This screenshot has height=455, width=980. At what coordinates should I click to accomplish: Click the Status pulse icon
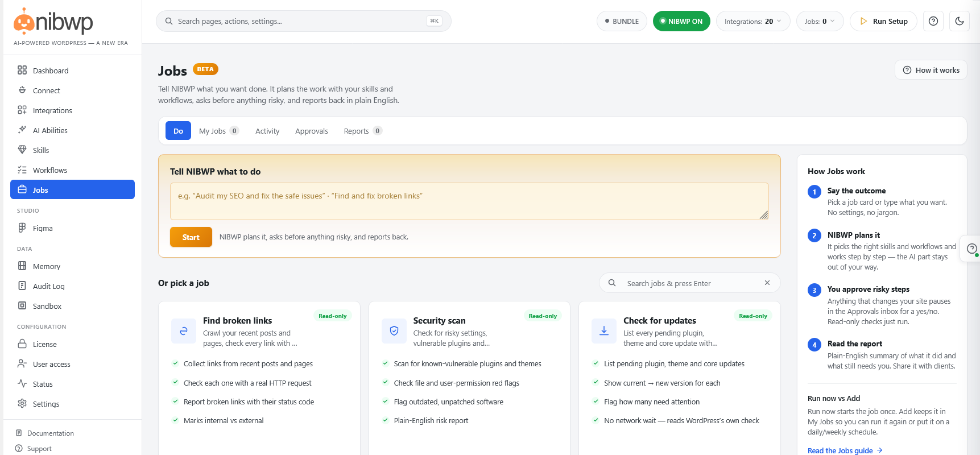pyautogui.click(x=22, y=383)
